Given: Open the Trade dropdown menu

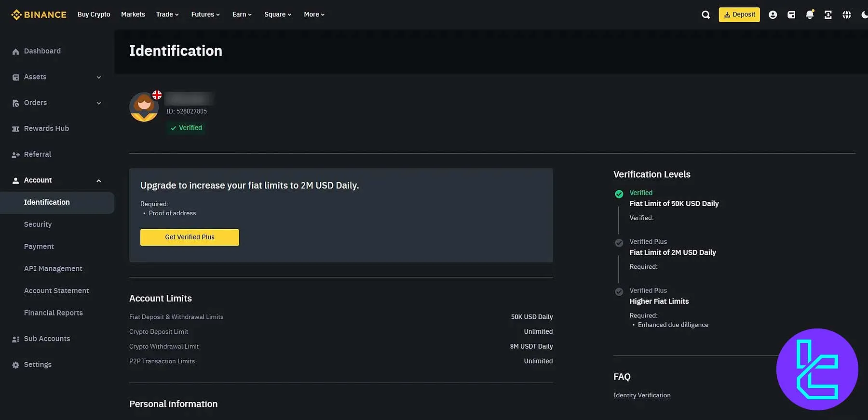Looking at the screenshot, I should point(167,14).
